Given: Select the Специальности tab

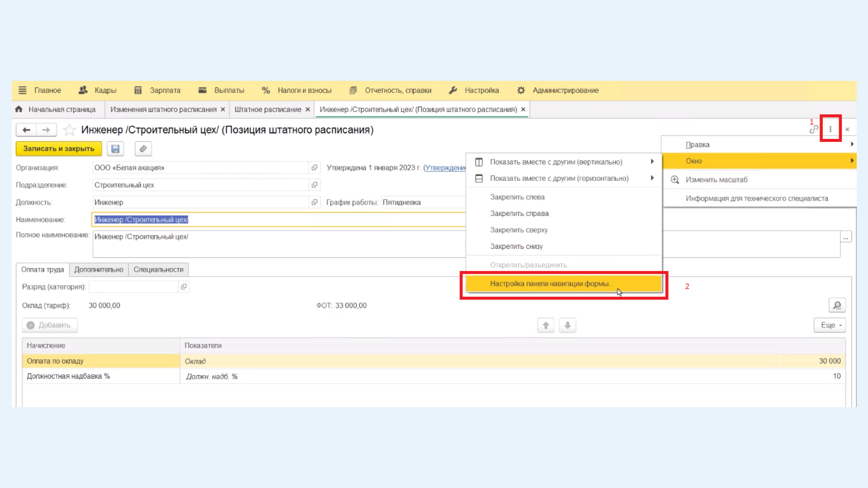Looking at the screenshot, I should point(159,269).
